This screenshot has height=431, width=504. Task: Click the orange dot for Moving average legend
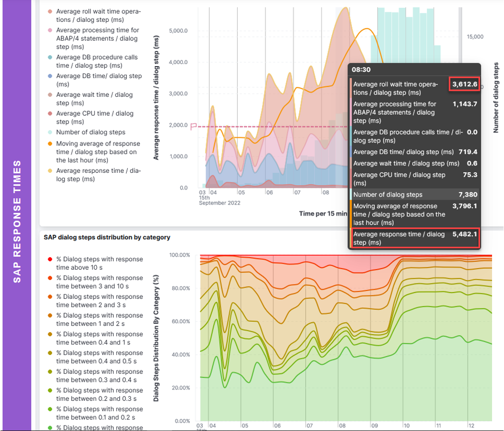[x=49, y=144]
